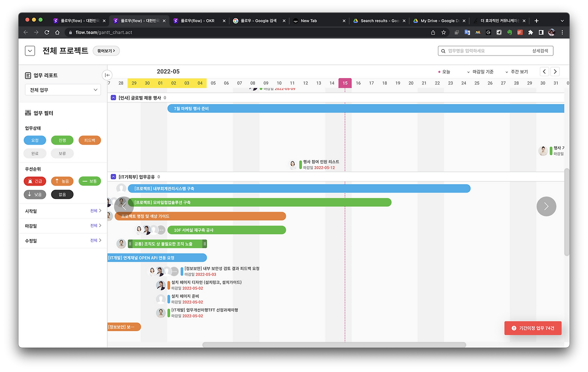This screenshot has height=372, width=588.
Task: Click the magnifier icon in the search box
Action: (x=443, y=51)
